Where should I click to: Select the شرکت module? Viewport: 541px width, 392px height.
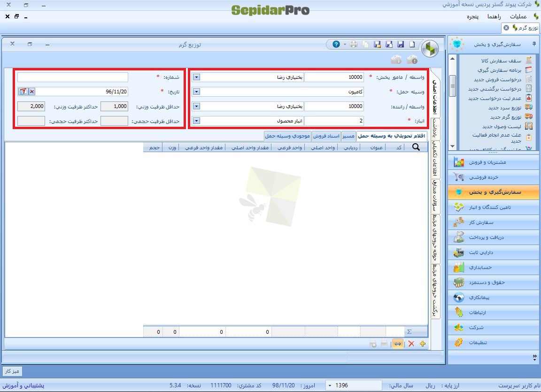pos(494,327)
